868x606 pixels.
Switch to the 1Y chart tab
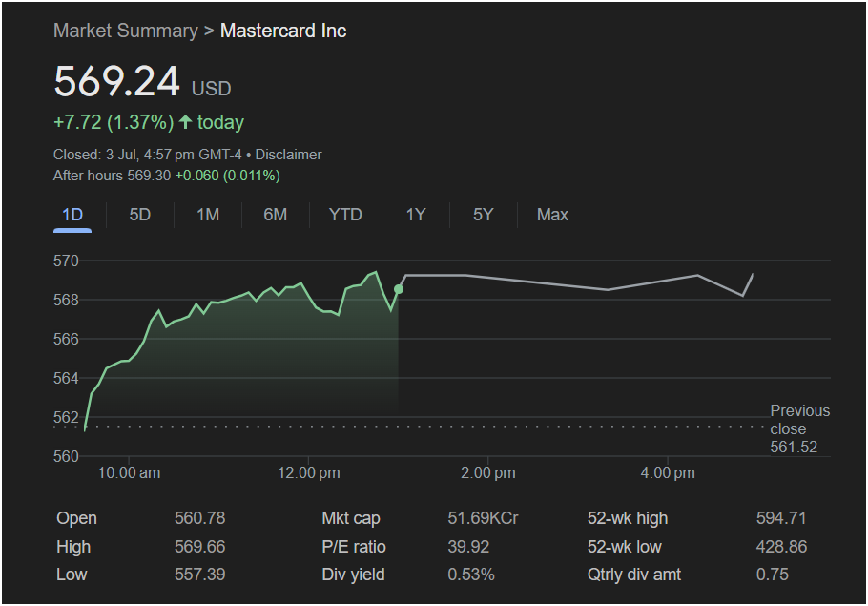(x=416, y=215)
